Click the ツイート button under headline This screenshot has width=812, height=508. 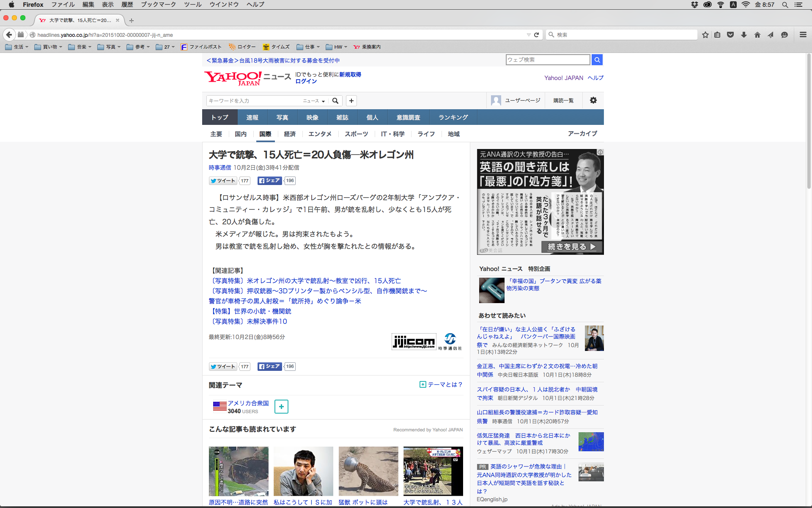click(x=223, y=181)
